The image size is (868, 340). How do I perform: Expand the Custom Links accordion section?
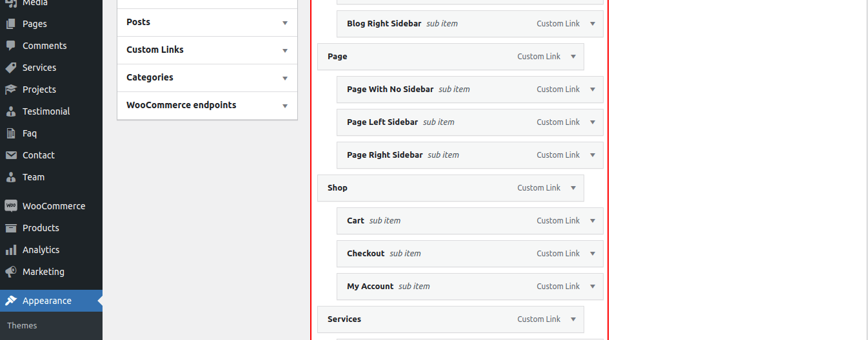285,50
